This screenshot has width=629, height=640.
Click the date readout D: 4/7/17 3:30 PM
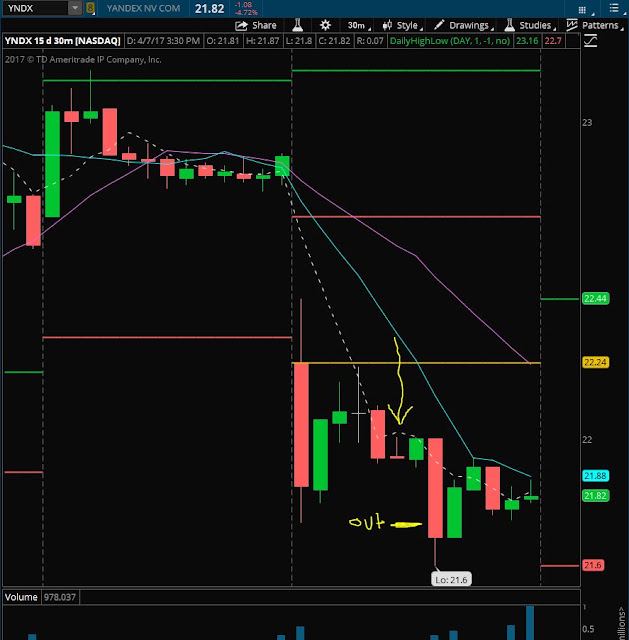coord(163,41)
